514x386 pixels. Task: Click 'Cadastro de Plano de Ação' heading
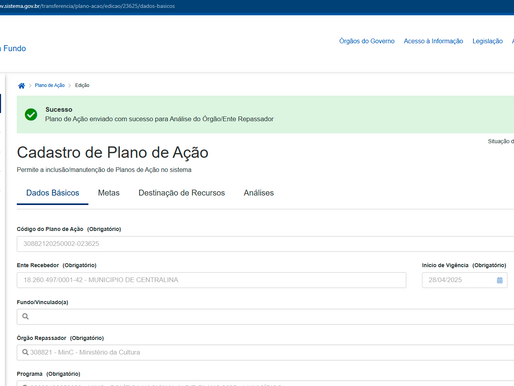pos(113,153)
